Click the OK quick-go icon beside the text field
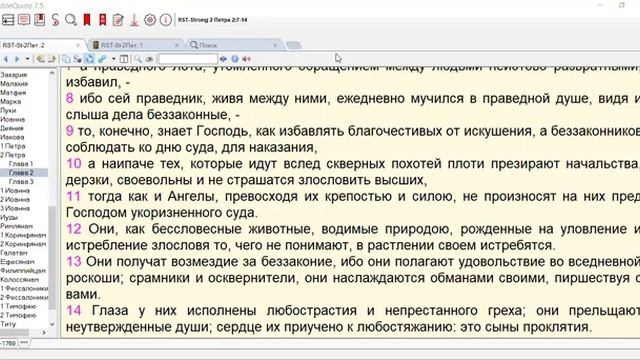 tap(149, 59)
